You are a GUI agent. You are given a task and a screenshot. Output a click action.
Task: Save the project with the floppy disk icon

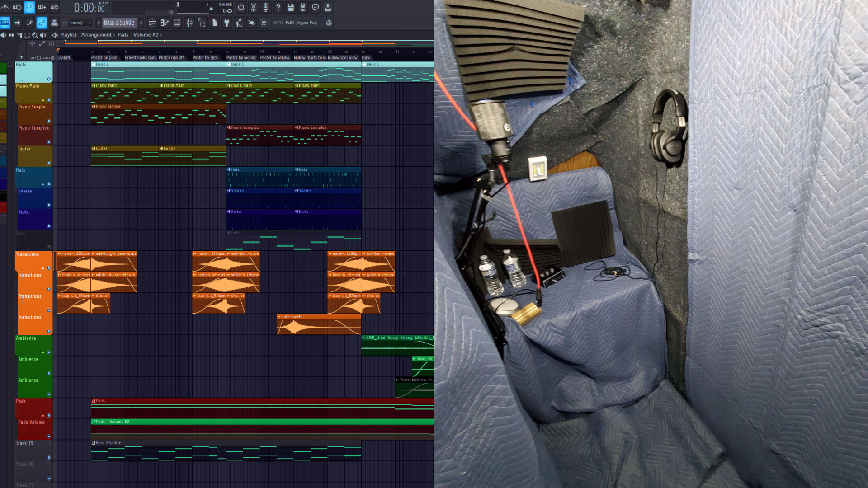(x=291, y=7)
